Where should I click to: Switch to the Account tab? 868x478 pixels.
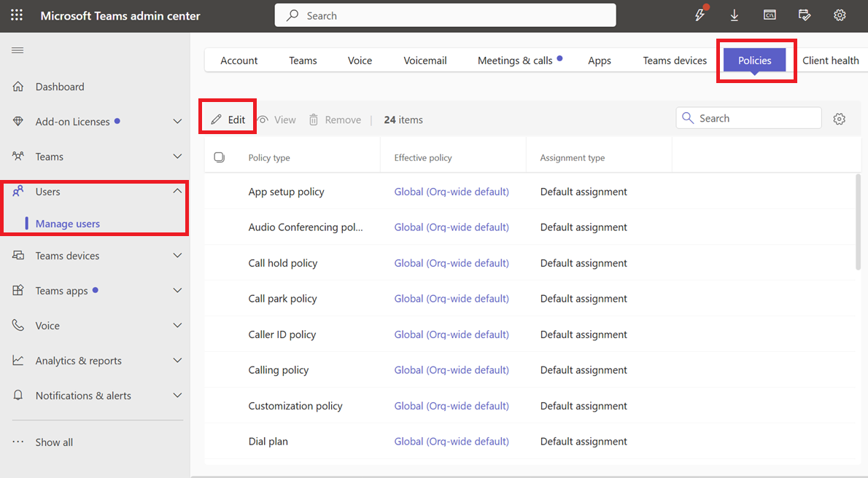point(239,60)
